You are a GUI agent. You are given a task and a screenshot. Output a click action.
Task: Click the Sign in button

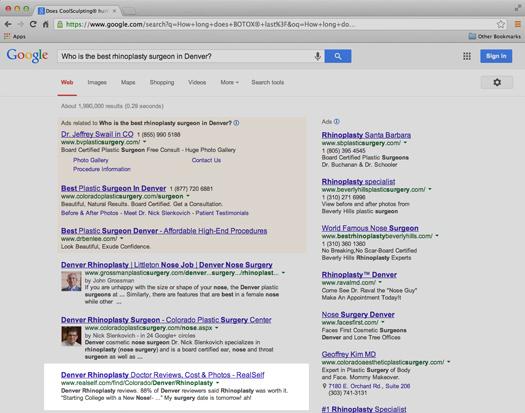tap(496, 56)
